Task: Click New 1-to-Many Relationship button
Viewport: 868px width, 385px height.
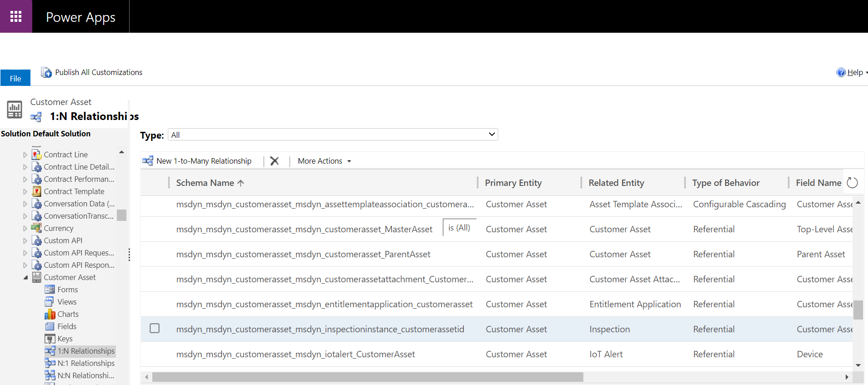Action: tap(197, 161)
